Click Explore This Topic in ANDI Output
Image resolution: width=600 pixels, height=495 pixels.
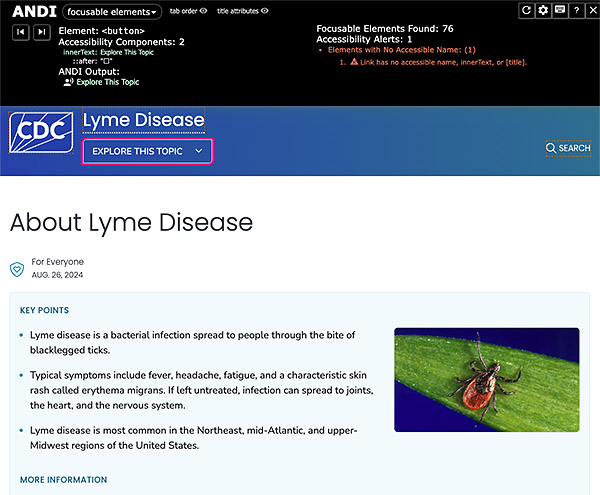point(108,82)
